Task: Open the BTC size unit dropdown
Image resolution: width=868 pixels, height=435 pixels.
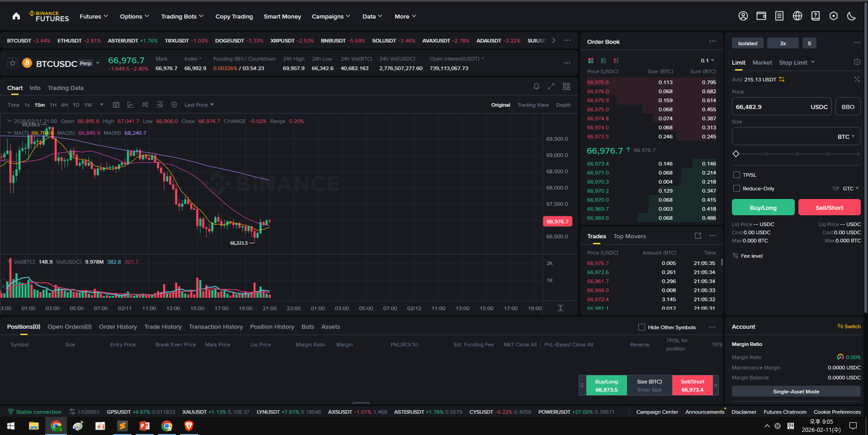Action: click(x=846, y=137)
